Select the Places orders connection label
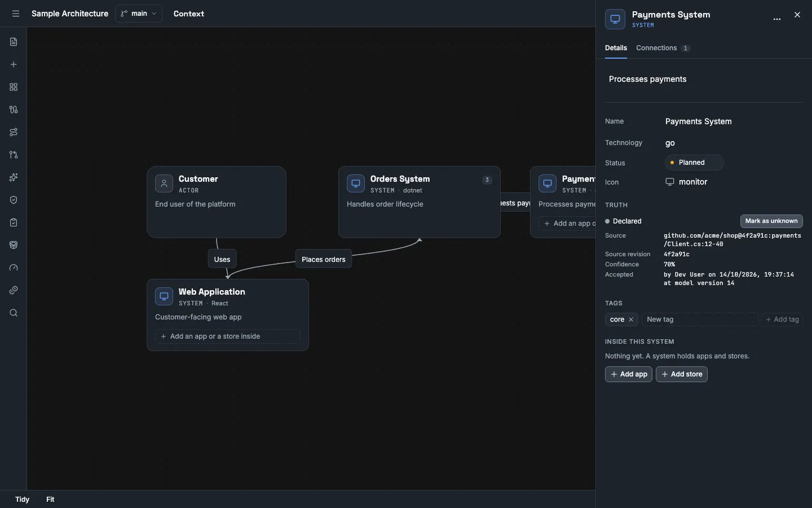The width and height of the screenshot is (812, 508). tap(324, 259)
